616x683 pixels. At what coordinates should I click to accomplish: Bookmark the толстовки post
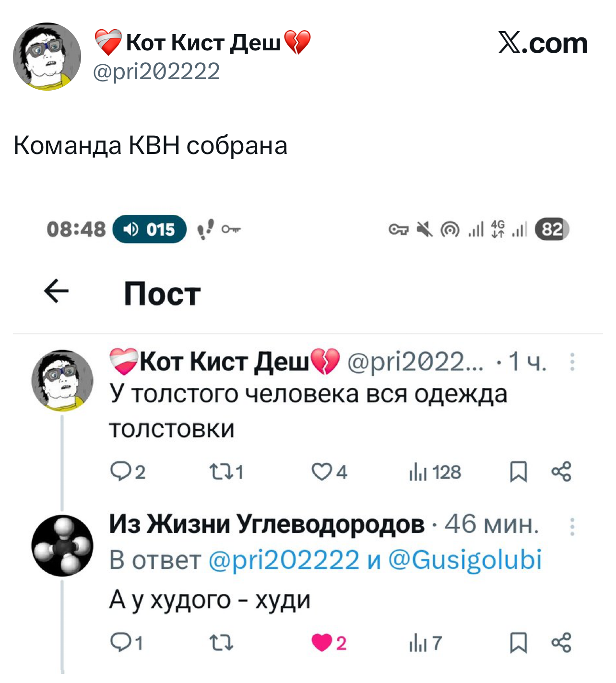click(x=518, y=472)
